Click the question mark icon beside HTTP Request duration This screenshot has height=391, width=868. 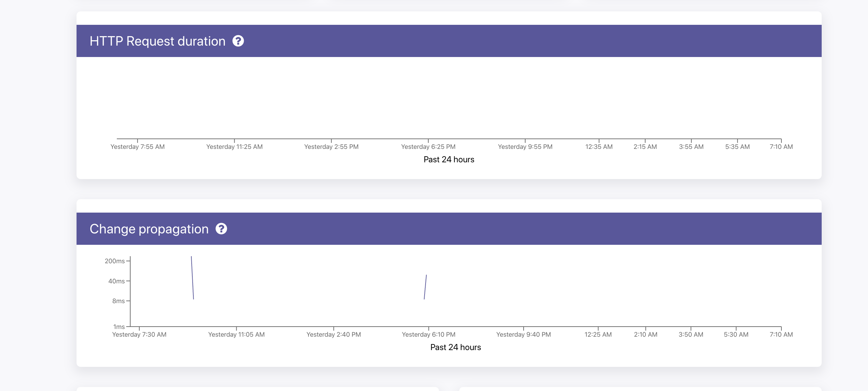click(239, 42)
